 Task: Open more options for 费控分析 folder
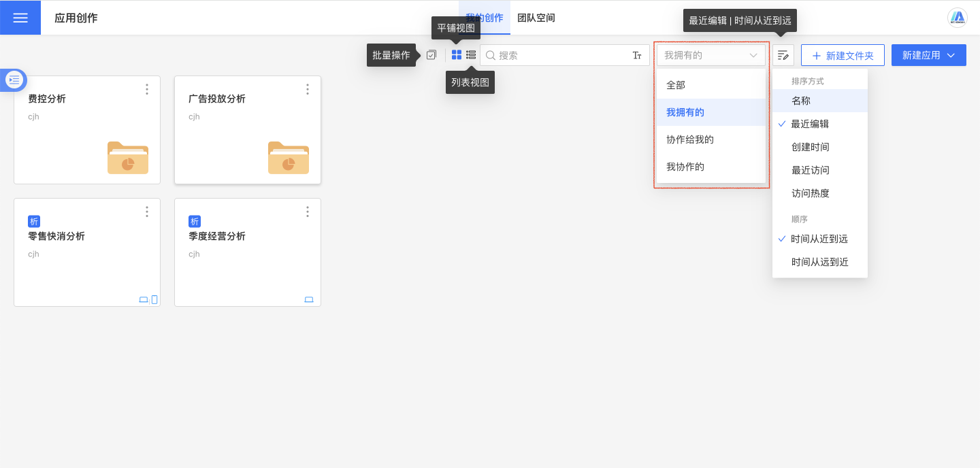[147, 89]
